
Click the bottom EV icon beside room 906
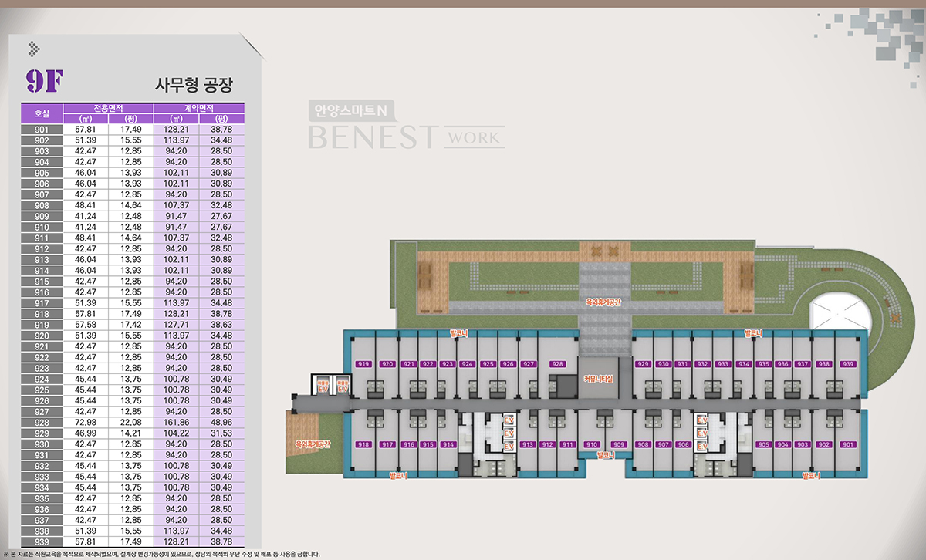click(x=702, y=447)
